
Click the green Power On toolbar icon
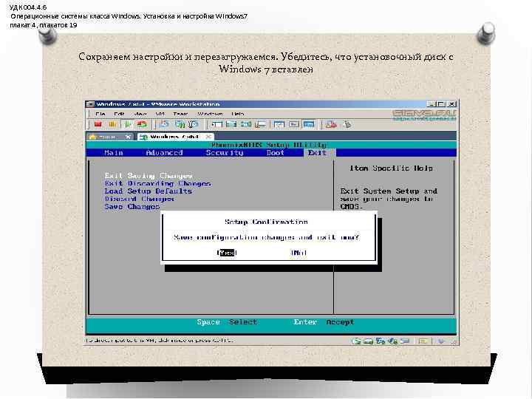tap(127, 124)
